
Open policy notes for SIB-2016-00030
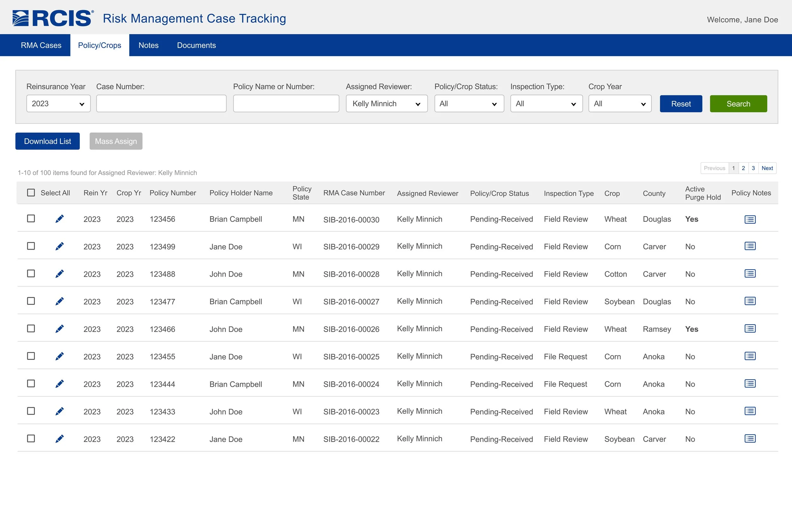coord(750,219)
